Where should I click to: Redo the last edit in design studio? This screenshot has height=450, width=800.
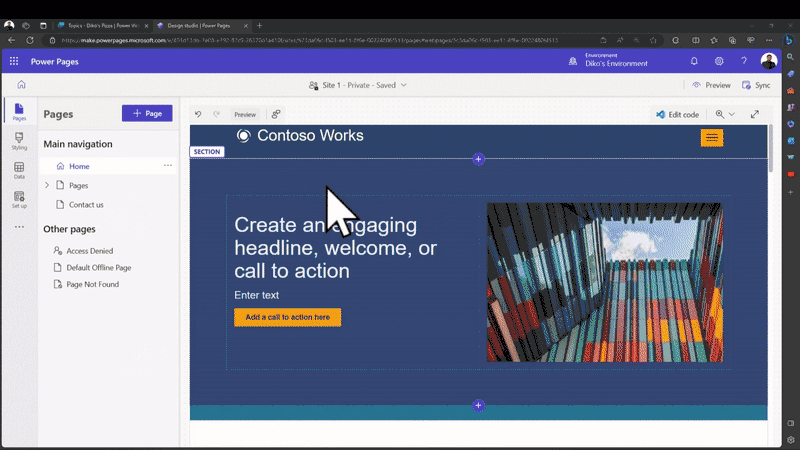click(x=216, y=114)
